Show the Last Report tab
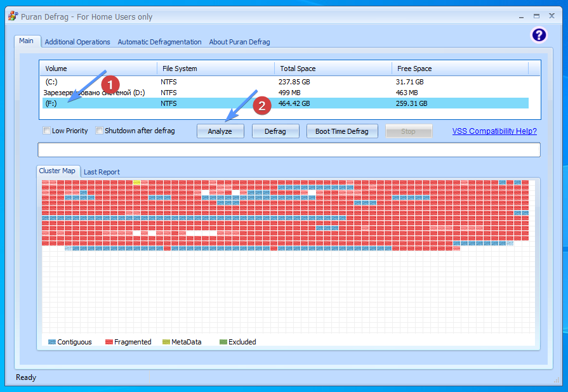568x392 pixels. [x=102, y=172]
